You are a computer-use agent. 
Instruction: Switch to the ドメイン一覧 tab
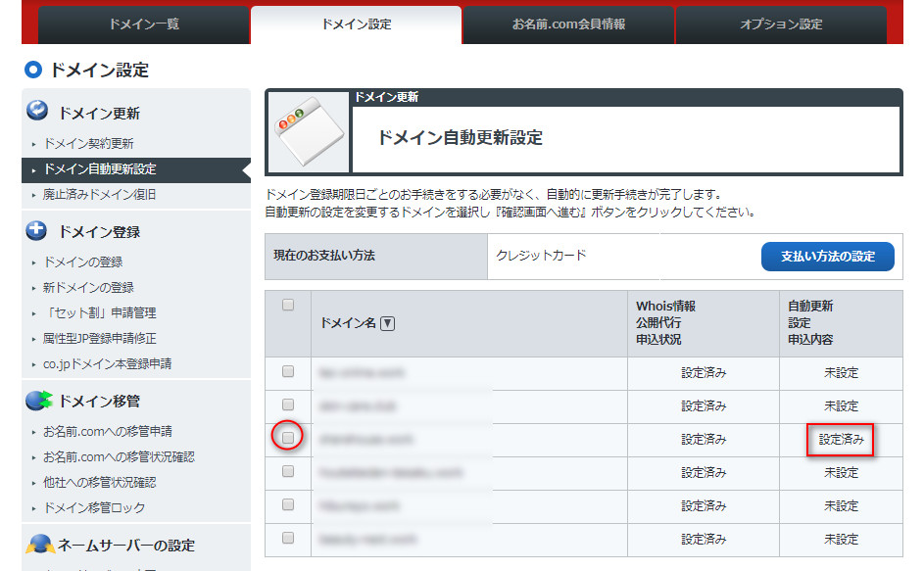coord(143,24)
